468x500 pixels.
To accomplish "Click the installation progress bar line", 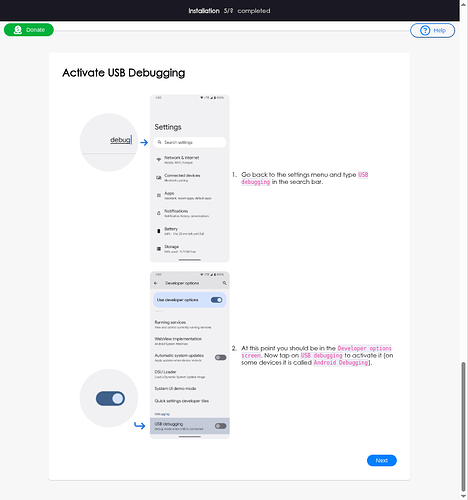I will point(232,31).
